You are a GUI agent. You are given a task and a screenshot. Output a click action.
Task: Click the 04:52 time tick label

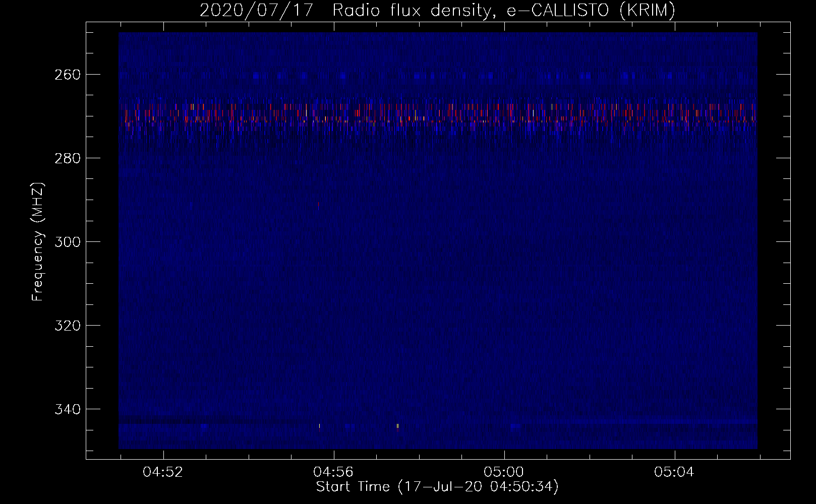point(163,472)
